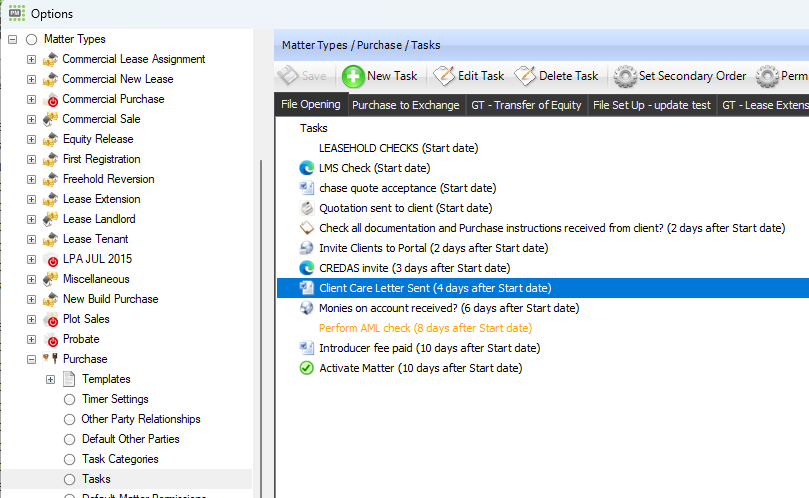Switch to GT - Transfer of Equity tab

[526, 105]
